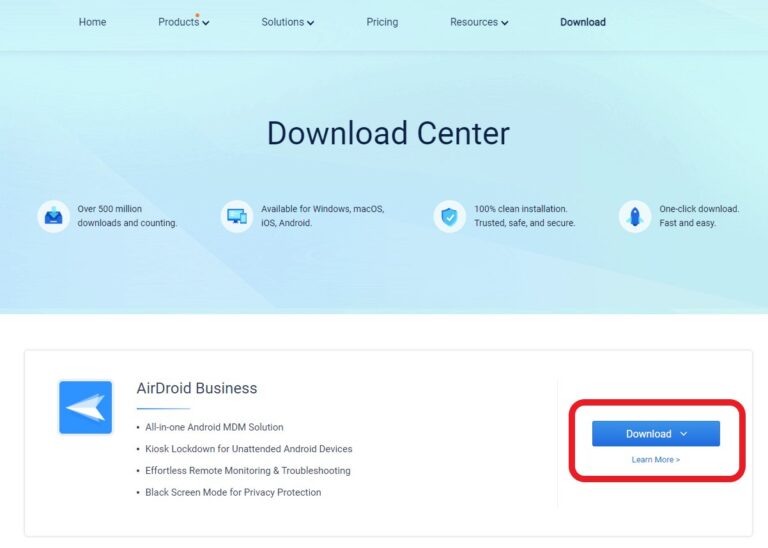Expand the Products menu
The width and height of the screenshot is (768, 548).
(x=183, y=22)
